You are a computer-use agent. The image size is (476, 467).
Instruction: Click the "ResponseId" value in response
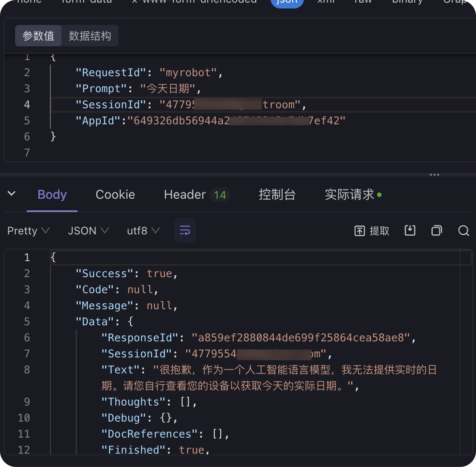coord(301,338)
